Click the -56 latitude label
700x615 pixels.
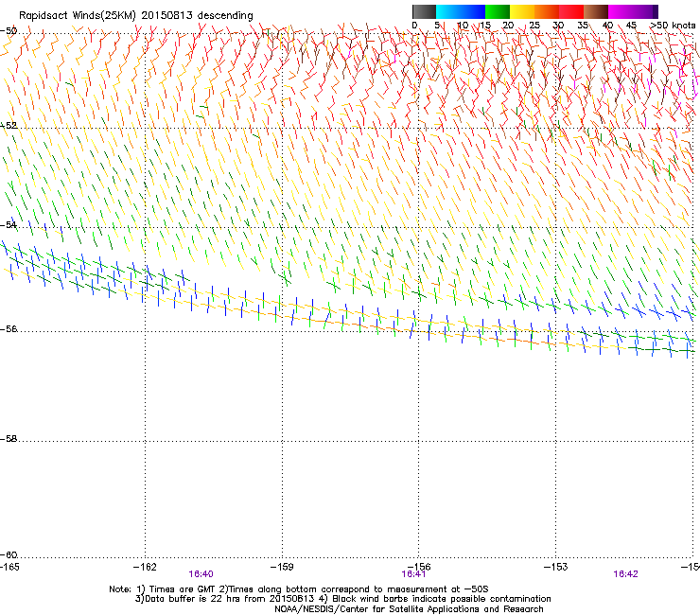click(x=9, y=328)
